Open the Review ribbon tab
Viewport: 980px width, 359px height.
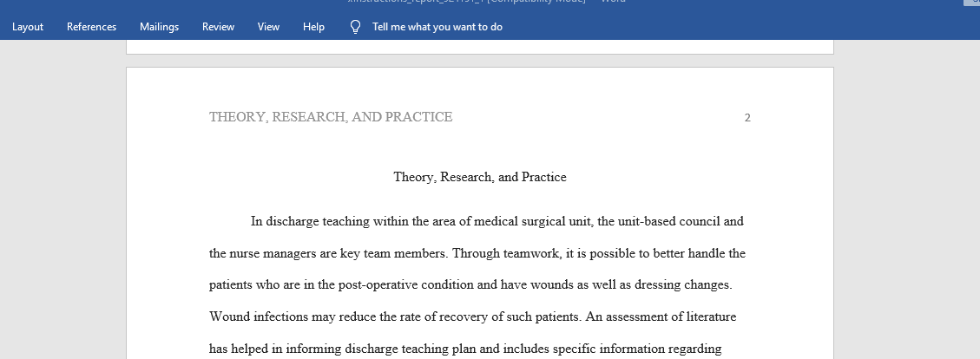(x=218, y=27)
